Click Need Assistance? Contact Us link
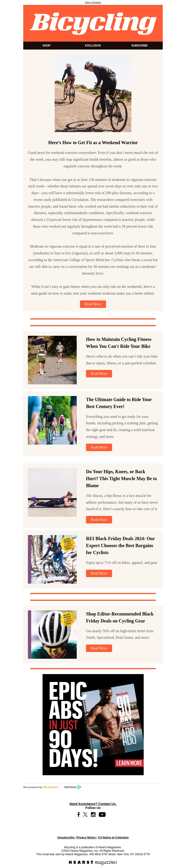Viewport: 186px width, 868px height. [x=93, y=804]
